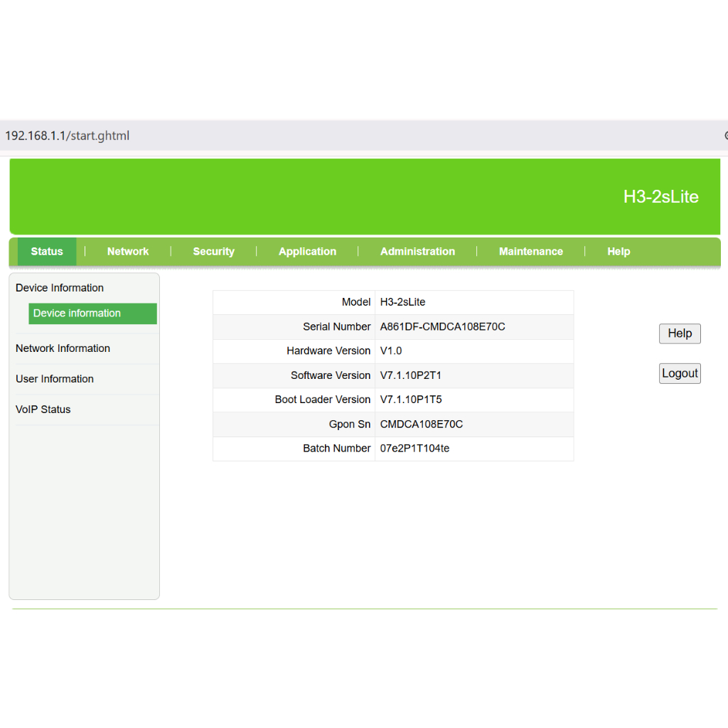The image size is (728, 728).
Task: Go to the Application tab
Action: 307,252
